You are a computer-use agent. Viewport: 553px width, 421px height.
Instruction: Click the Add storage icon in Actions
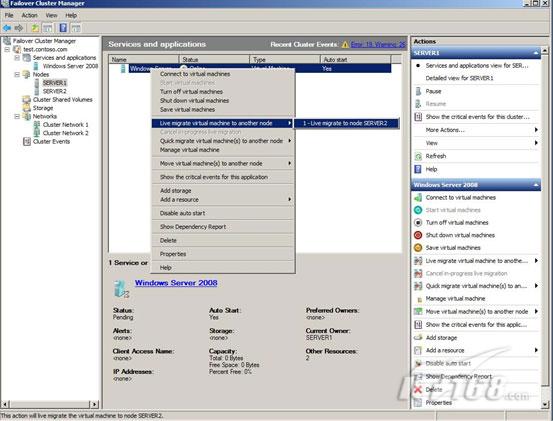418,338
